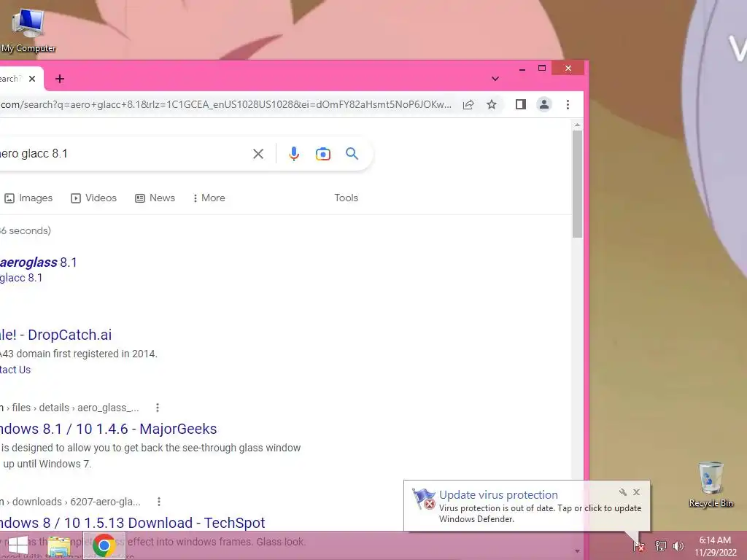This screenshot has height=560, width=747.
Task: Open a new Chrome tab
Action: click(x=60, y=79)
